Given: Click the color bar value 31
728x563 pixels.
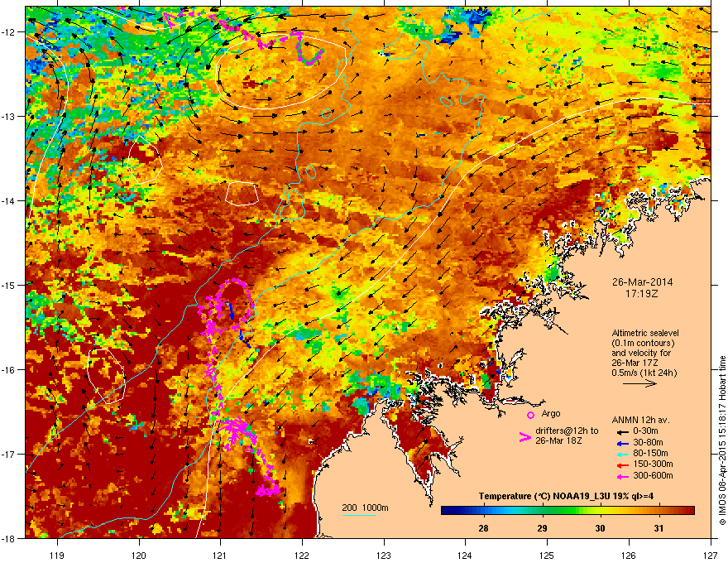Looking at the screenshot, I should point(659,528).
